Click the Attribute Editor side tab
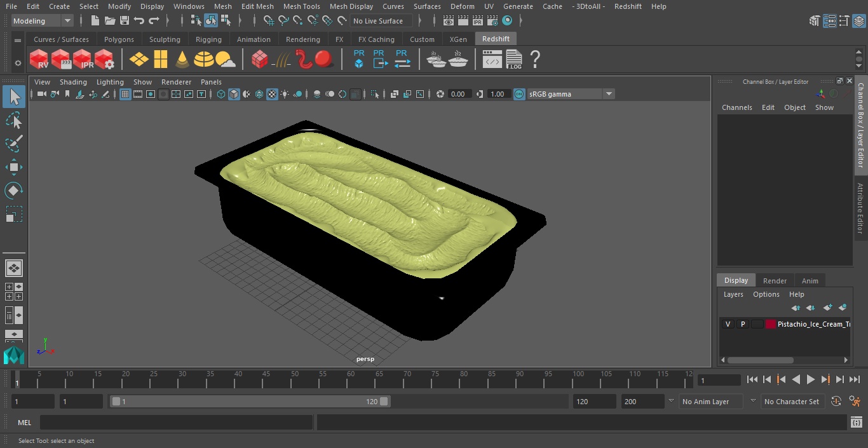Viewport: 868px width, 448px height. tap(860, 208)
